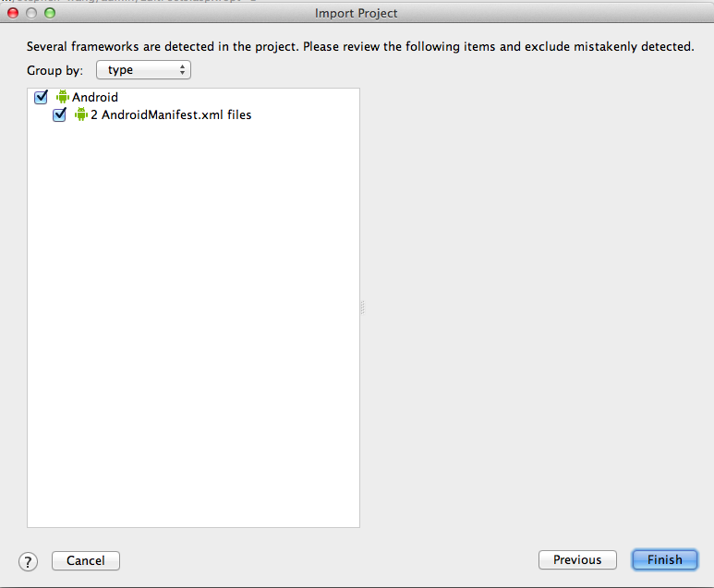Click the frameworks detected instruction text
Screen dimensions: 714x588
pyautogui.click(x=360, y=46)
